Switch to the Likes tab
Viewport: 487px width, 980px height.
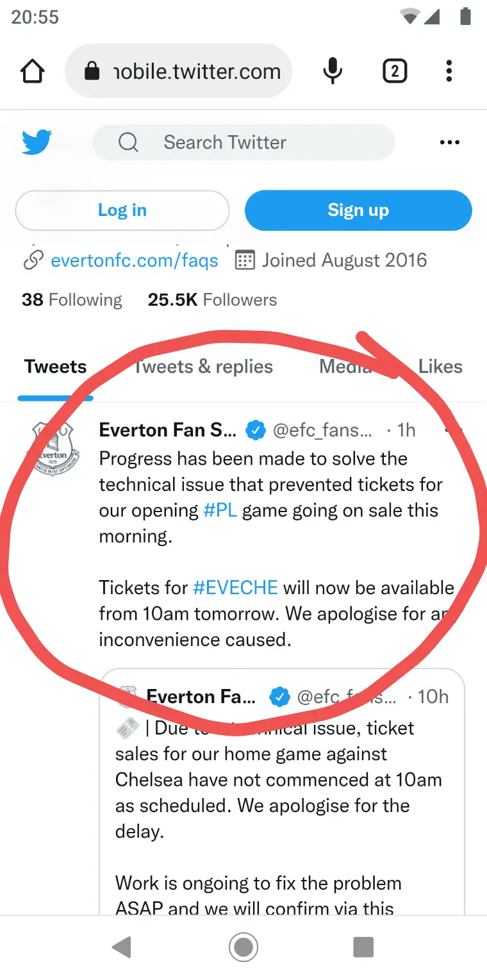point(440,367)
